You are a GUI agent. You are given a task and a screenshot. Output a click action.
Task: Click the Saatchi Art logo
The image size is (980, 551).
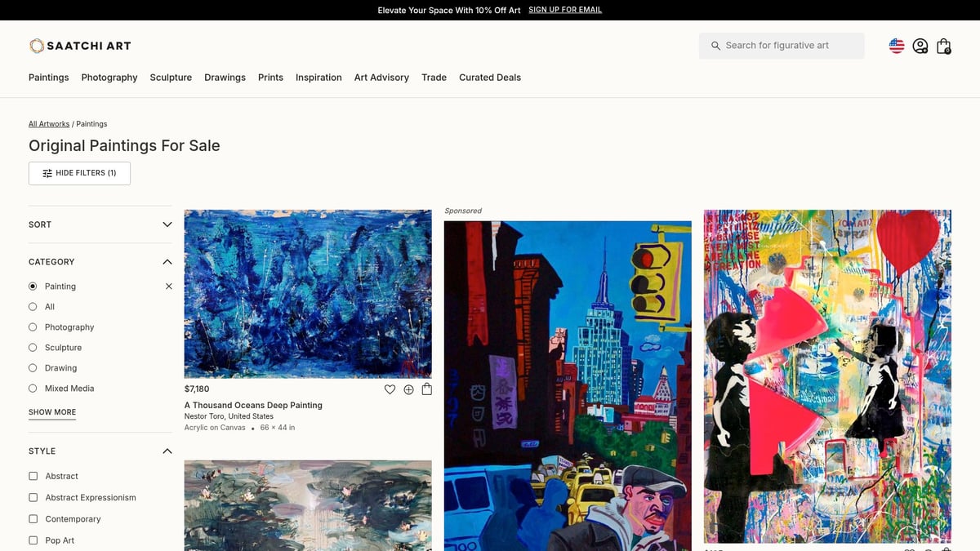pos(80,46)
